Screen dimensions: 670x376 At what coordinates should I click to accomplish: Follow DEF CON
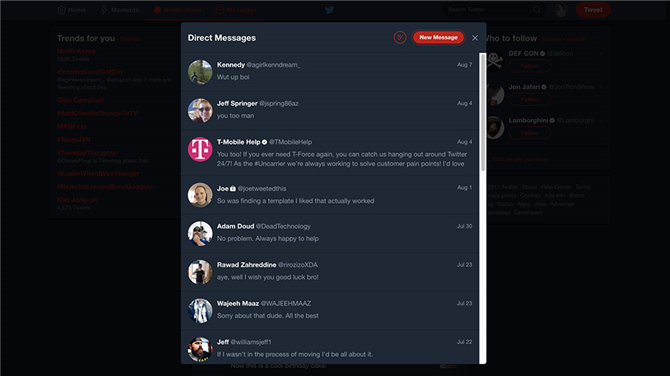[x=529, y=66]
